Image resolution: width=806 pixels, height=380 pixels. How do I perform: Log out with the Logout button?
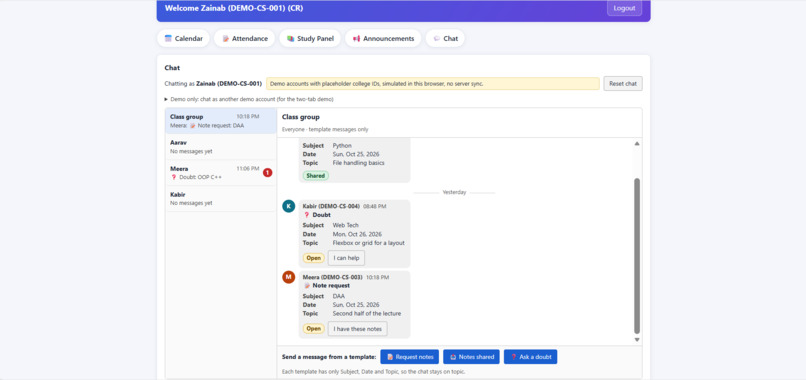click(624, 8)
